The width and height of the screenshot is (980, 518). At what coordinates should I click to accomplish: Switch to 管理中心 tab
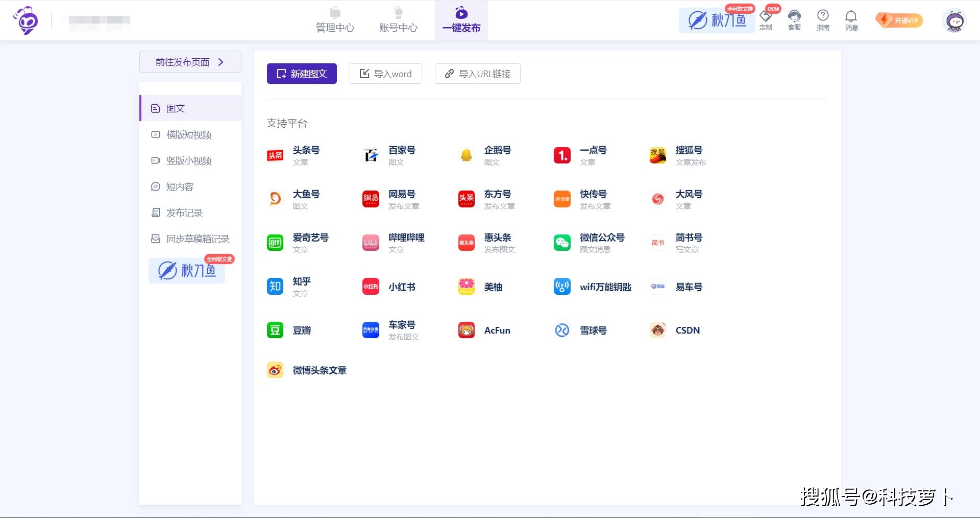335,20
